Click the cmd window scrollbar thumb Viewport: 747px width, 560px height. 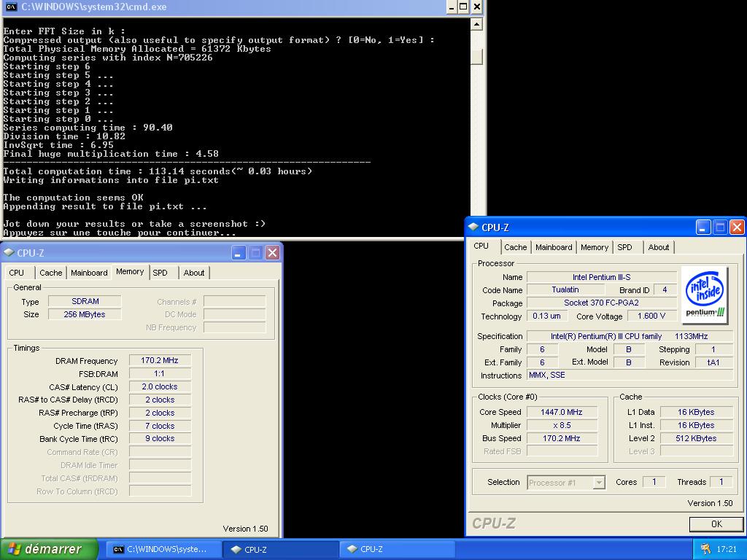pyautogui.click(x=476, y=56)
